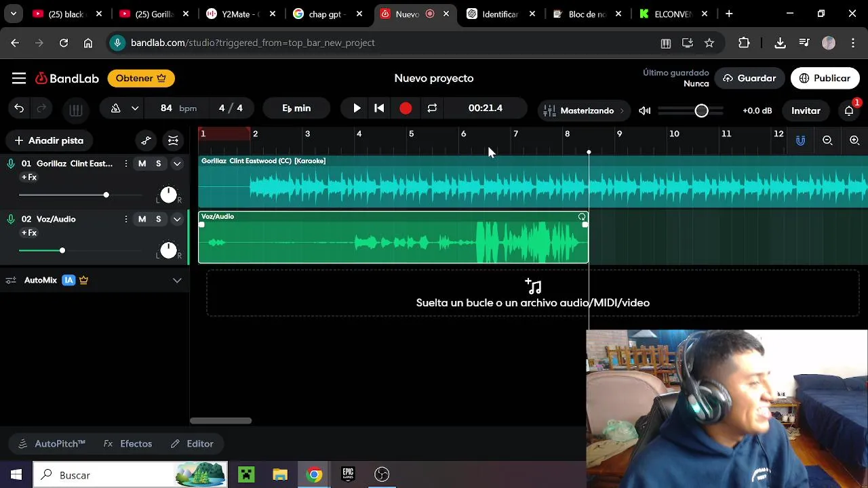This screenshot has height=488, width=868.
Task: Open the AutoPitch panel
Action: 52,444
